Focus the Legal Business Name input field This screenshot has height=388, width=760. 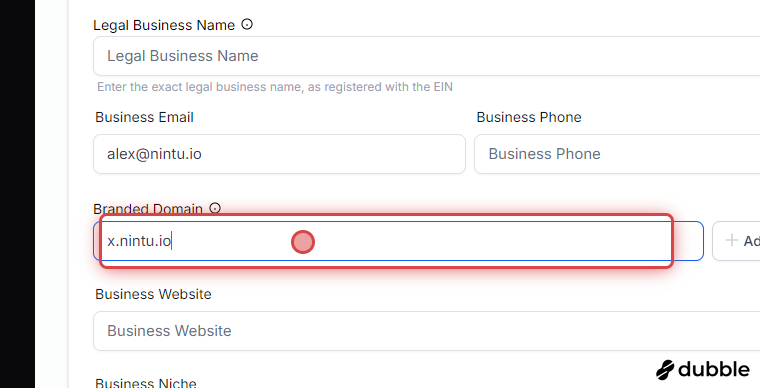pos(427,56)
